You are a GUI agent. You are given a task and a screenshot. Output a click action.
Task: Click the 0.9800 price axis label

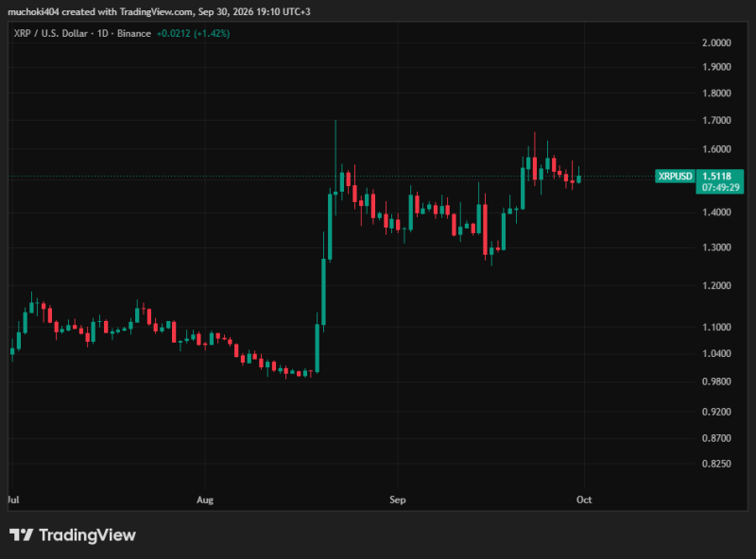[x=716, y=381]
